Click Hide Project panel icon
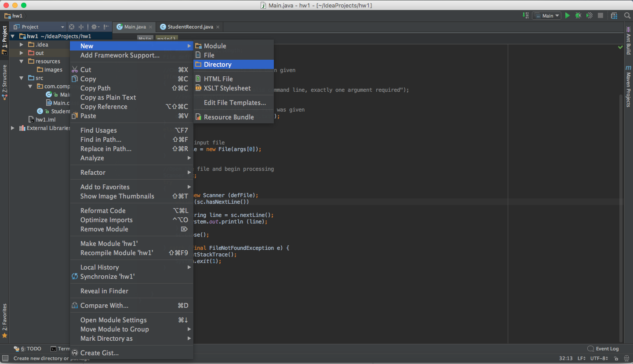The width and height of the screenshot is (633, 364). [x=106, y=27]
